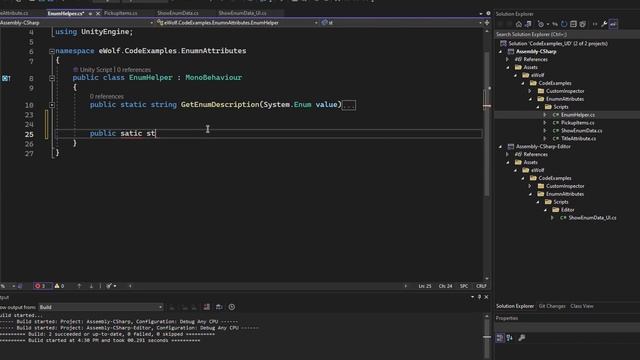Viewport: 640px width, 360px height.
Task: Click the Show All Files icon
Action: click(582, 24)
